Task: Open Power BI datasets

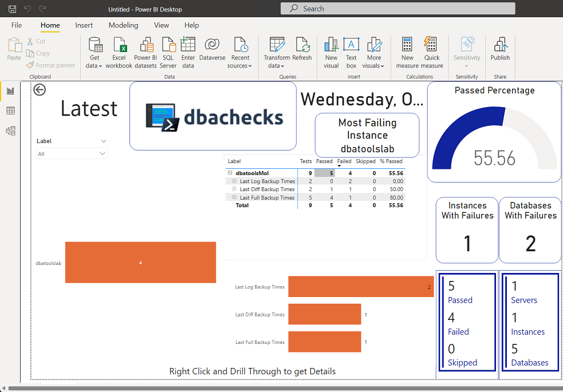Action: coord(146,53)
